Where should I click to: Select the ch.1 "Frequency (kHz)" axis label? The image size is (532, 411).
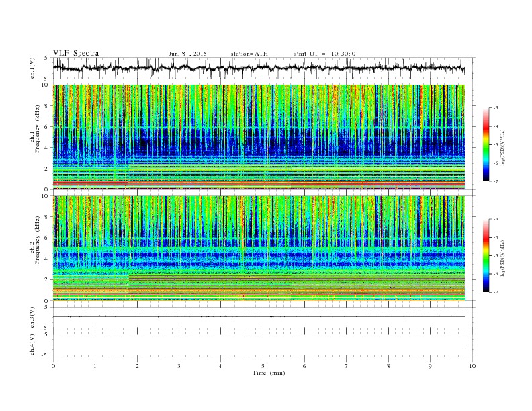click(x=37, y=129)
